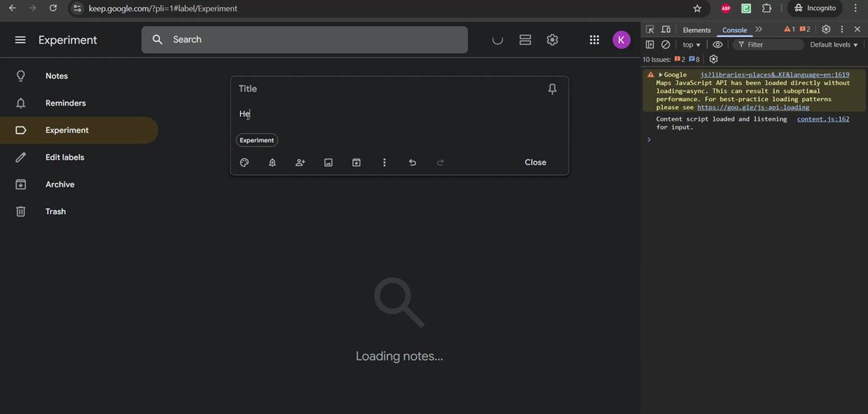Image resolution: width=868 pixels, height=414 pixels.
Task: Open the Keep main menu hamburger icon
Action: coord(20,40)
